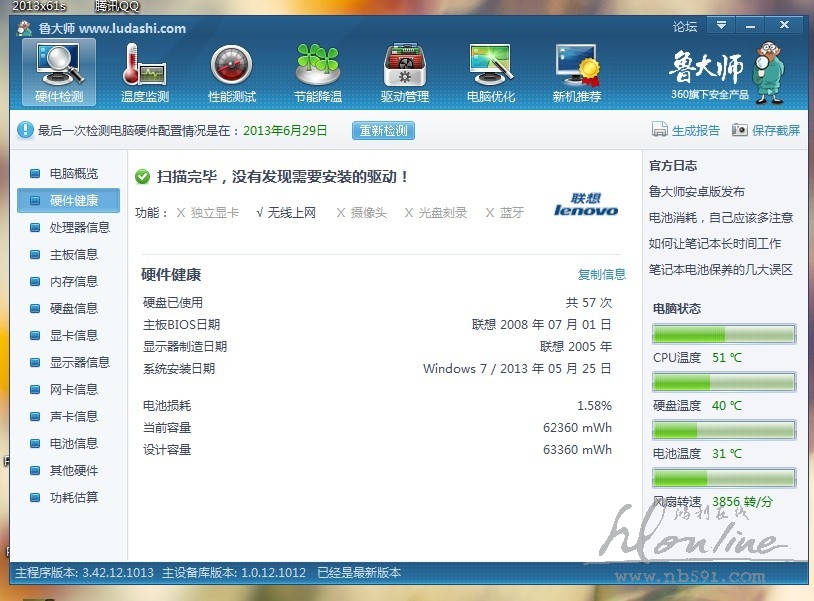Open 鲁大师安卓版发布 news entry
The width and height of the screenshot is (814, 601).
[x=696, y=191]
